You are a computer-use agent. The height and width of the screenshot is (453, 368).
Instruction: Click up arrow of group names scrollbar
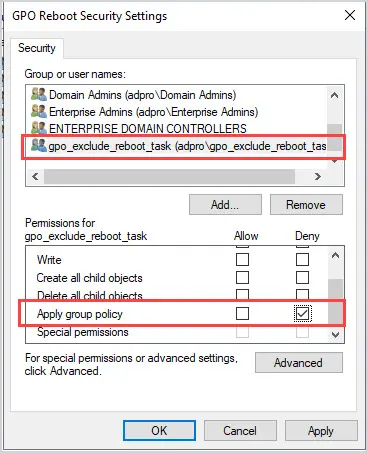click(334, 95)
